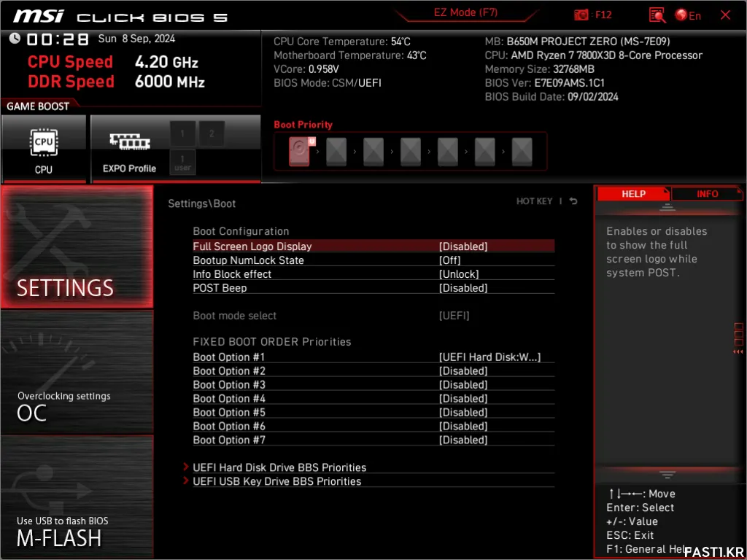The height and width of the screenshot is (560, 747).
Task: Click the fifth boot priority device slot
Action: click(448, 152)
